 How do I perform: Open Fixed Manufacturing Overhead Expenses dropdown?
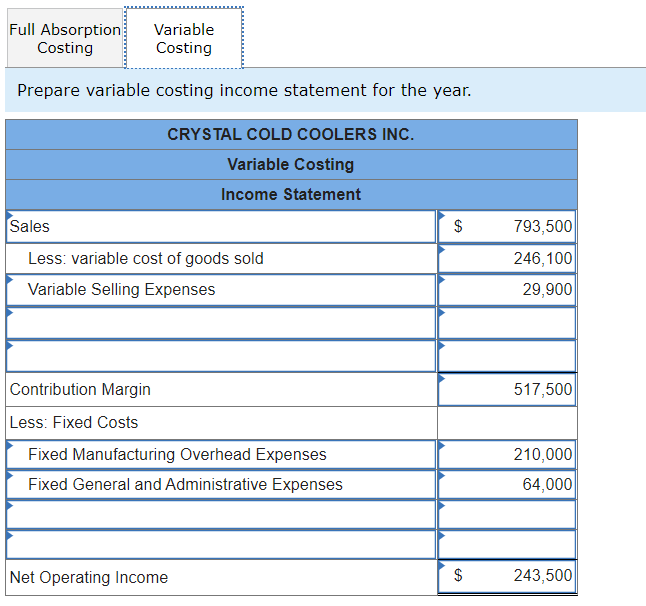(x=221, y=455)
